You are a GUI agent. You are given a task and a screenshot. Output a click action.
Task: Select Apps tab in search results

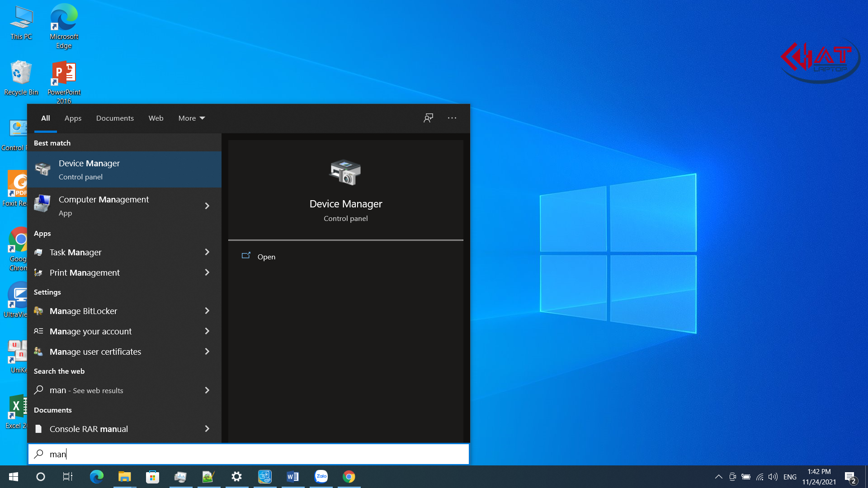pyautogui.click(x=72, y=118)
